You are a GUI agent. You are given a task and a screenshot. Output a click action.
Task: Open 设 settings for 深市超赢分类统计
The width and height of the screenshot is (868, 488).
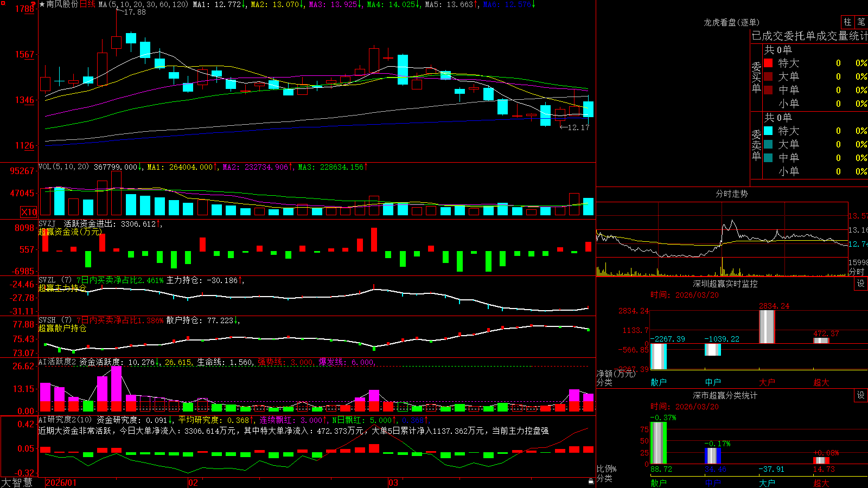[x=861, y=395]
